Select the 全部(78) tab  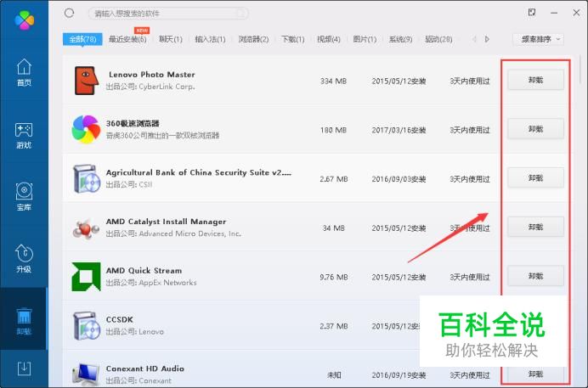[82, 39]
